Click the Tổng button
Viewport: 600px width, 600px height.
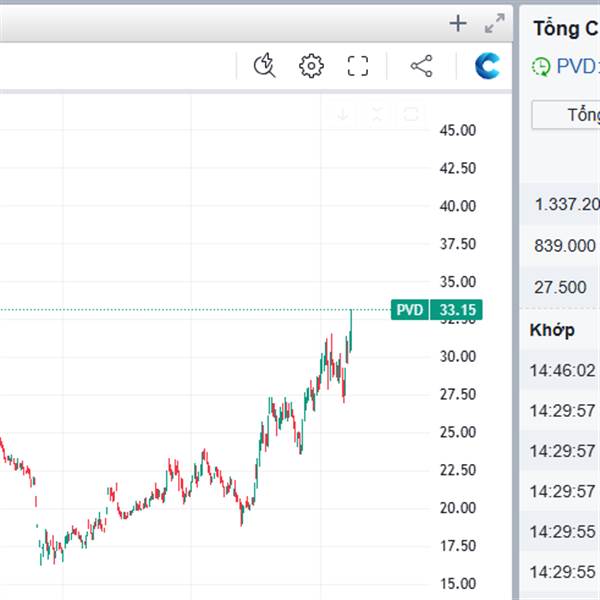pyautogui.click(x=567, y=115)
